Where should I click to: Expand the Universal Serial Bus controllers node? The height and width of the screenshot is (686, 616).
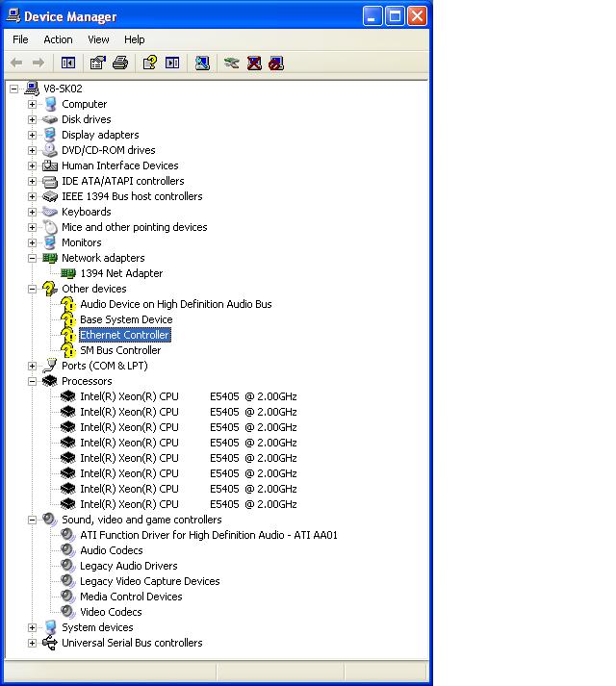pyautogui.click(x=32, y=643)
